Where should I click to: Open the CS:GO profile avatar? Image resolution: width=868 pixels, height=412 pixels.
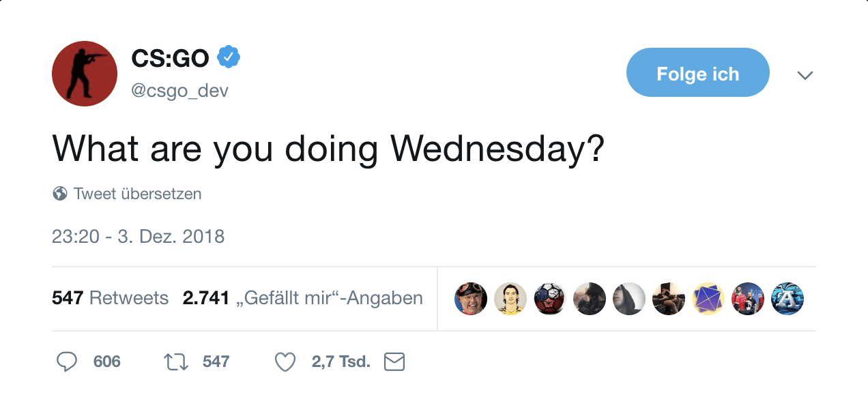85,74
